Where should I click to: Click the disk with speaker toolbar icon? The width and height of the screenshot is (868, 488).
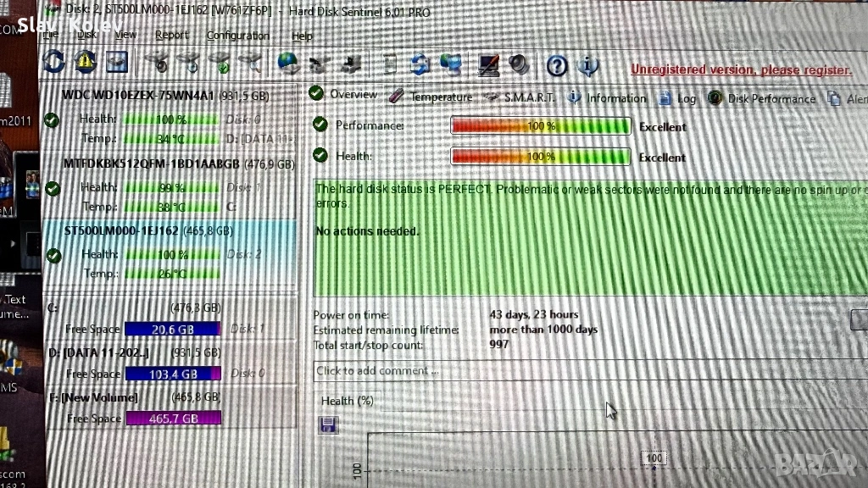pyautogui.click(x=157, y=63)
